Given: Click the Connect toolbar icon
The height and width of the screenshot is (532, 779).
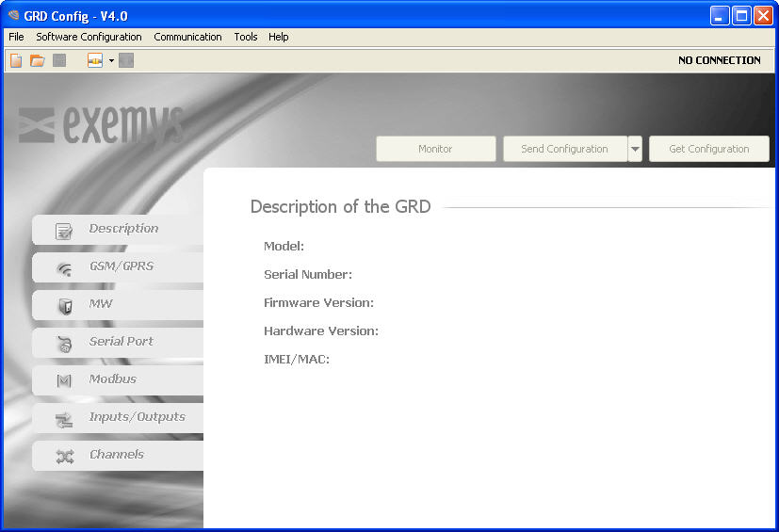Looking at the screenshot, I should coord(95,60).
